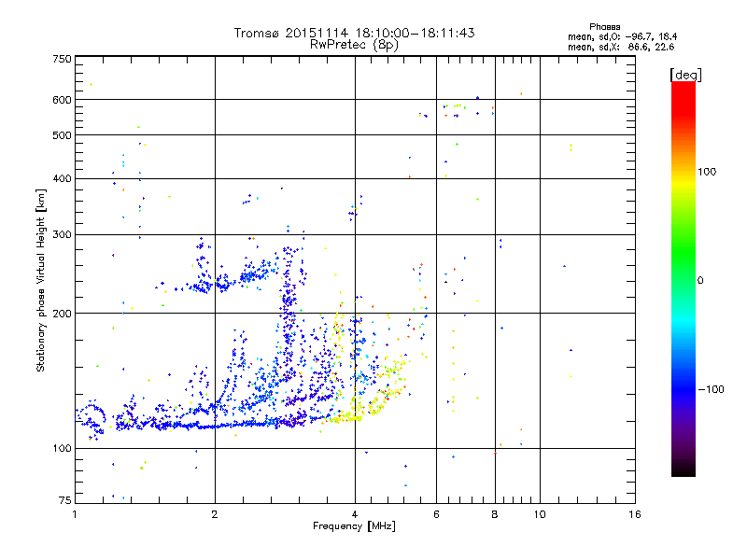Click the 'Frequency [MHz]' axis label
Viewport: 747px width, 560px height.
pyautogui.click(x=354, y=526)
